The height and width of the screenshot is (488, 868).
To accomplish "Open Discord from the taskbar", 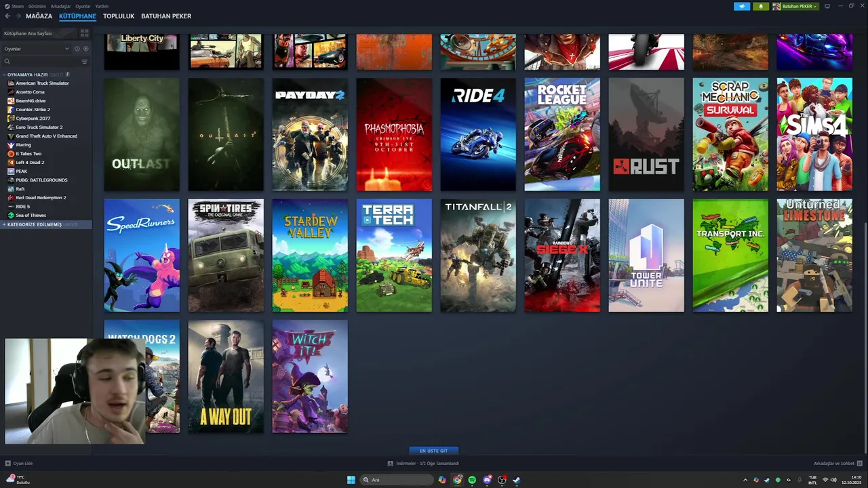I will 487,480.
